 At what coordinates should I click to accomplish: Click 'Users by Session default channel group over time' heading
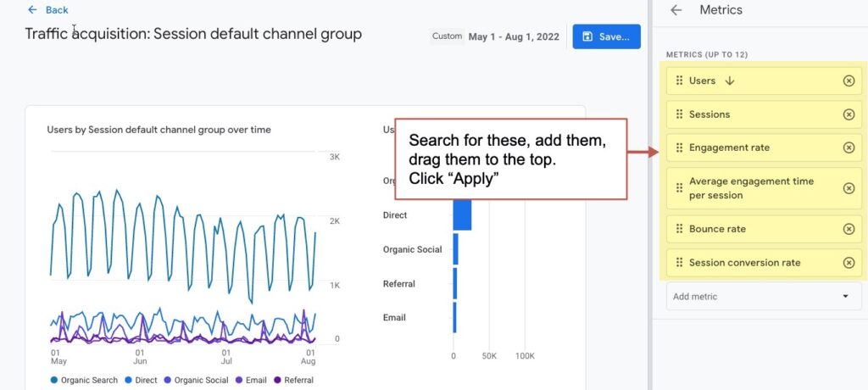(159, 130)
